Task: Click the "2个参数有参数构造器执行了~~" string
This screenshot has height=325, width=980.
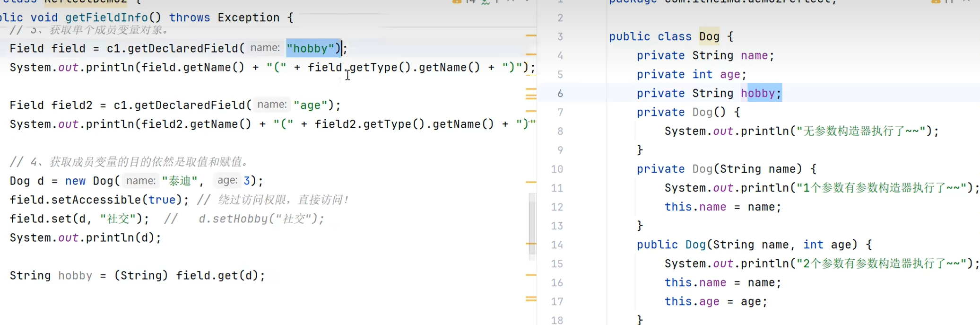Action: (x=882, y=264)
